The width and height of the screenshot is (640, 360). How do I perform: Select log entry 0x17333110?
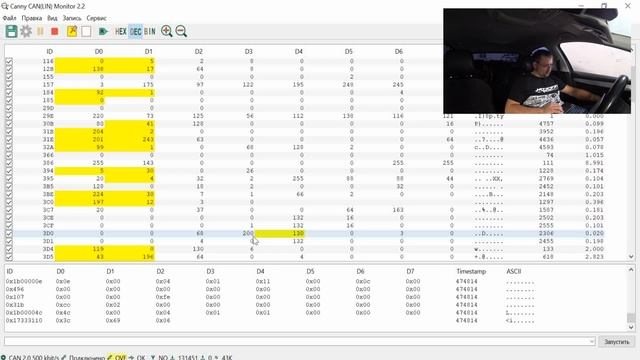pos(24,320)
